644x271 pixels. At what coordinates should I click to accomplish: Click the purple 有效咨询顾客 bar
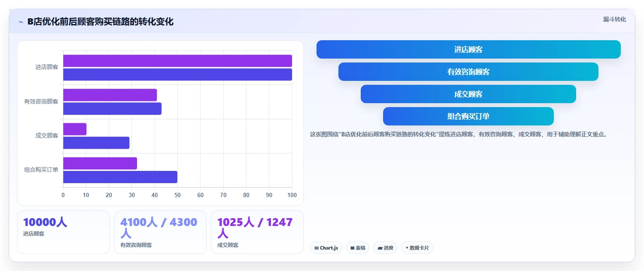[110, 95]
